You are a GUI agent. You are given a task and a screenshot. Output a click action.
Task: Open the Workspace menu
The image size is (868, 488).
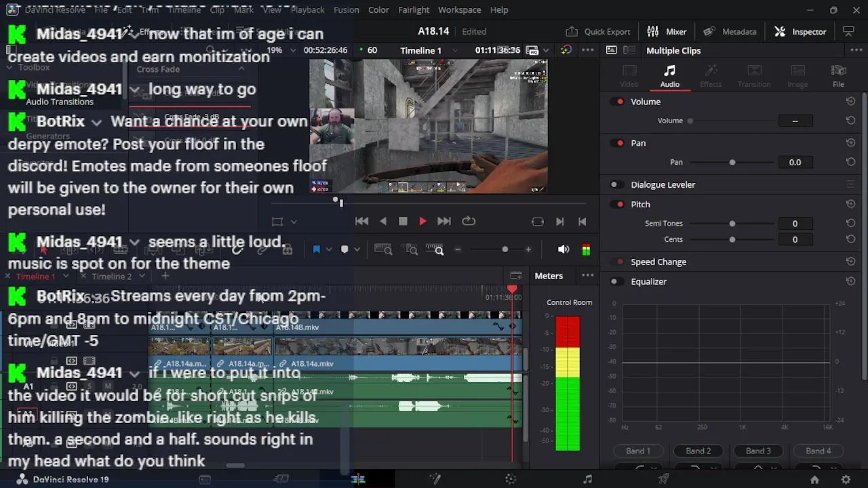point(459,9)
